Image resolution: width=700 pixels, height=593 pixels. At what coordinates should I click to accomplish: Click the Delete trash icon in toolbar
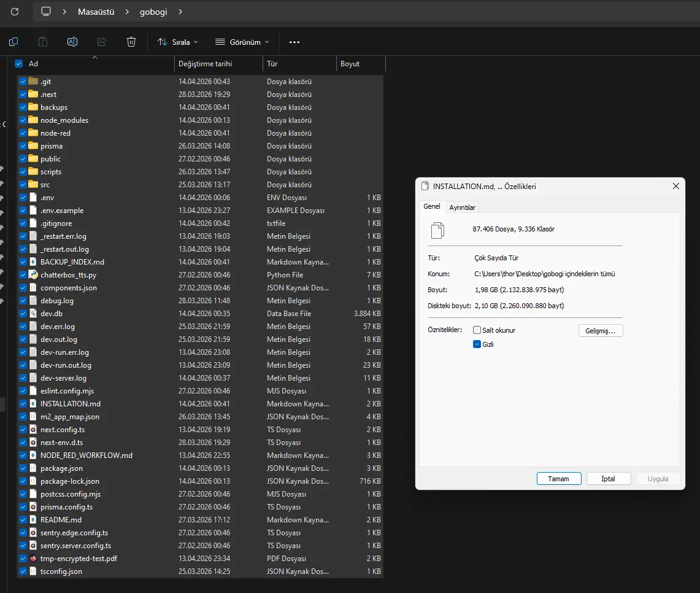131,42
